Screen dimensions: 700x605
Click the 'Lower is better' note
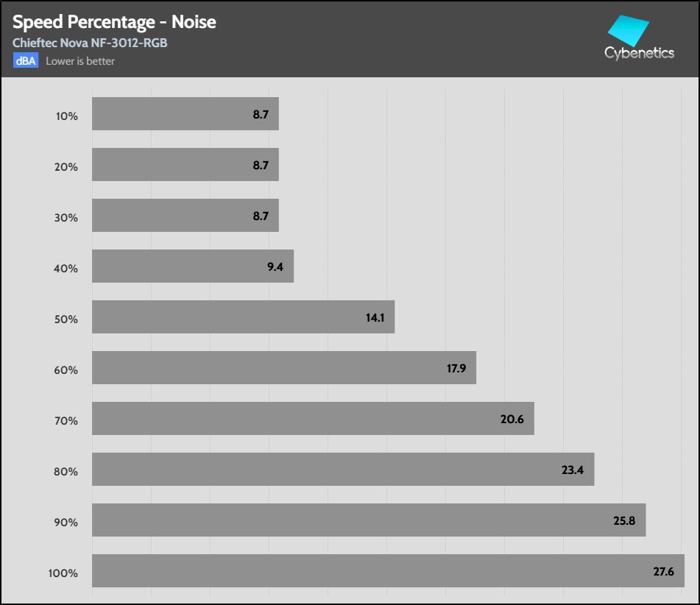[x=80, y=61]
